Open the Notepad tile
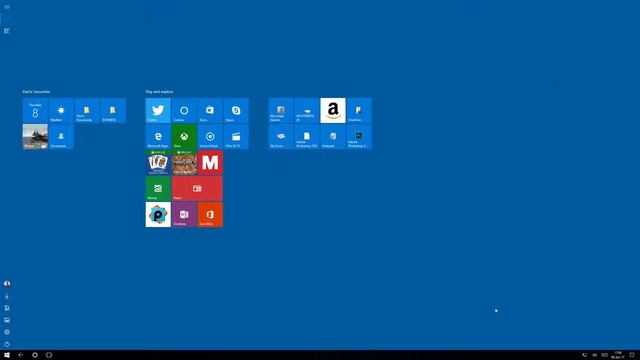Viewport: 640px width, 360px height. pyautogui.click(x=333, y=136)
